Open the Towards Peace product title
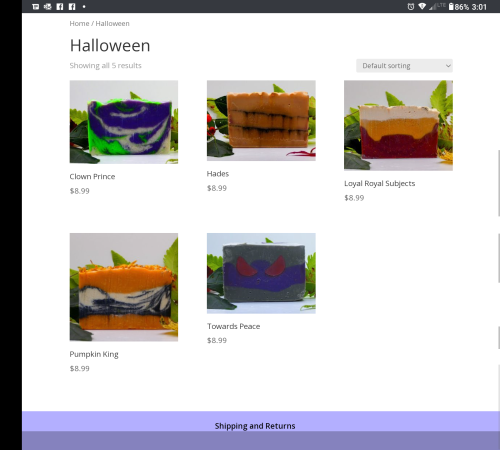 [x=233, y=326]
